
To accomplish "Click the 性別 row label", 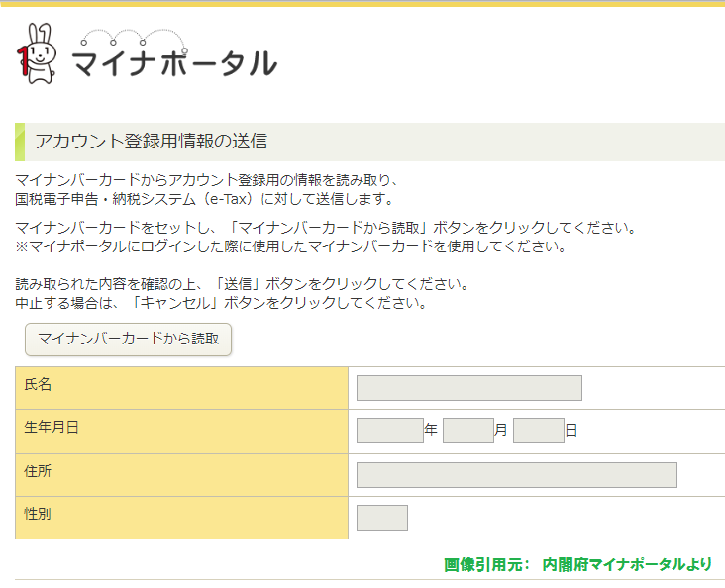I will (x=38, y=514).
